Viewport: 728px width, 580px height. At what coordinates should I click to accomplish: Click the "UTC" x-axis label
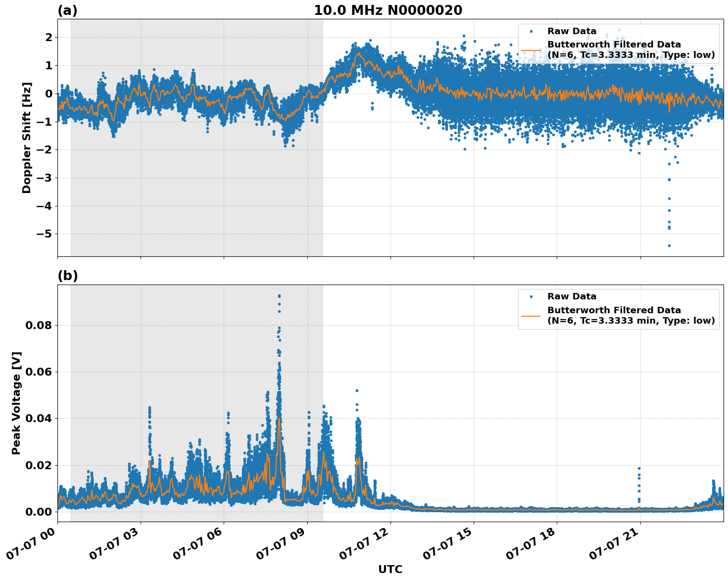[x=390, y=569]
